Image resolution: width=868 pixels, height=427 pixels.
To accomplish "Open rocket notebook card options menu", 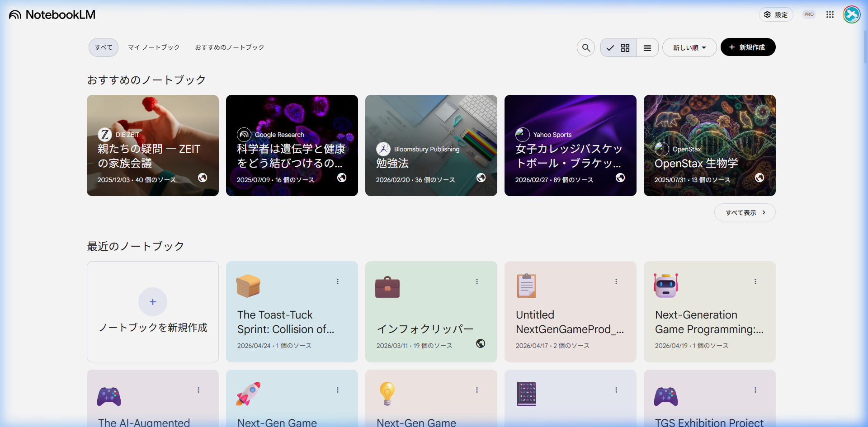I will [x=338, y=390].
